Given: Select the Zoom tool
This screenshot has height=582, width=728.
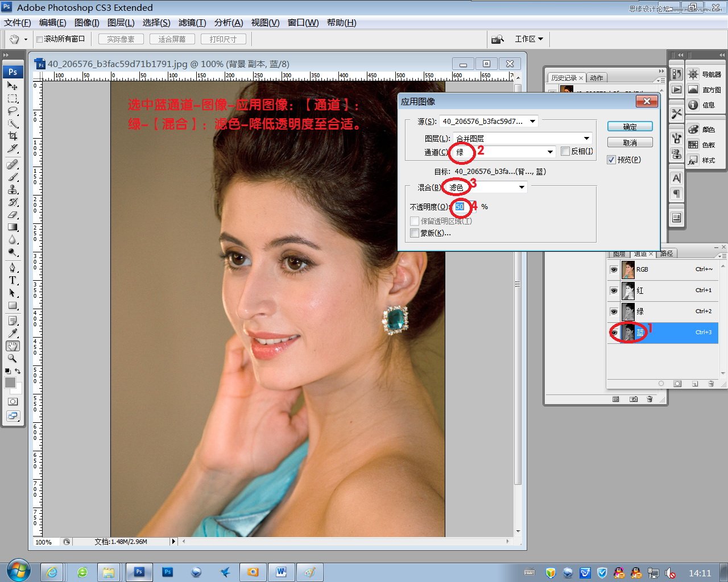Looking at the screenshot, I should click(13, 358).
